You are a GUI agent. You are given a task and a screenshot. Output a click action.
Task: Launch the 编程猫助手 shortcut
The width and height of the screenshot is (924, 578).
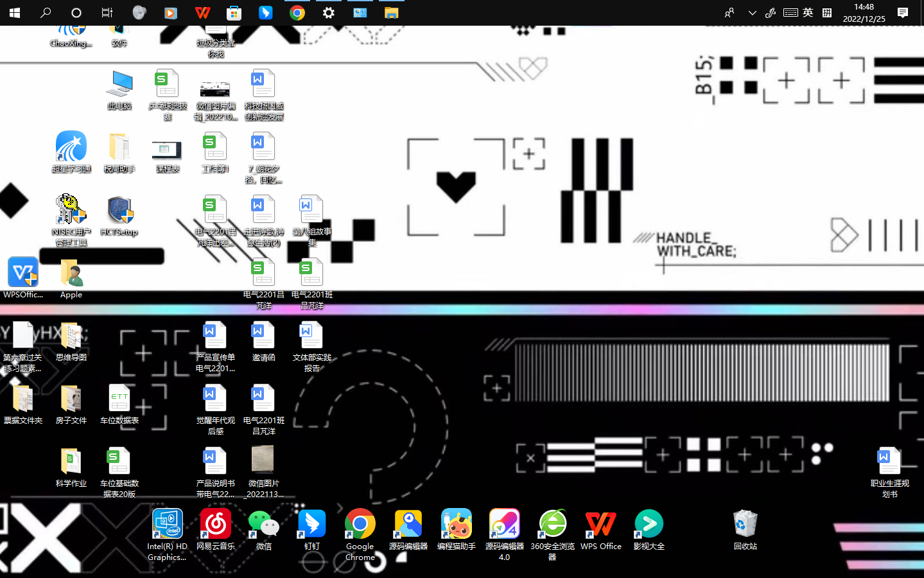point(457,530)
